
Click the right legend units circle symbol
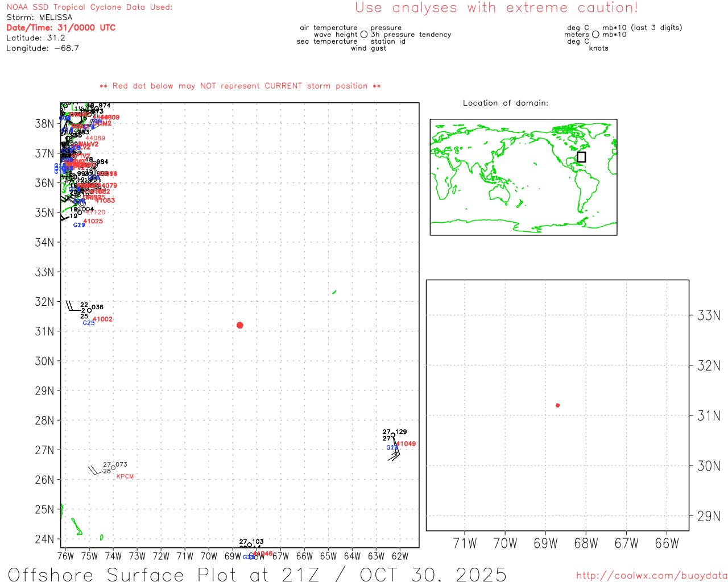click(x=595, y=35)
